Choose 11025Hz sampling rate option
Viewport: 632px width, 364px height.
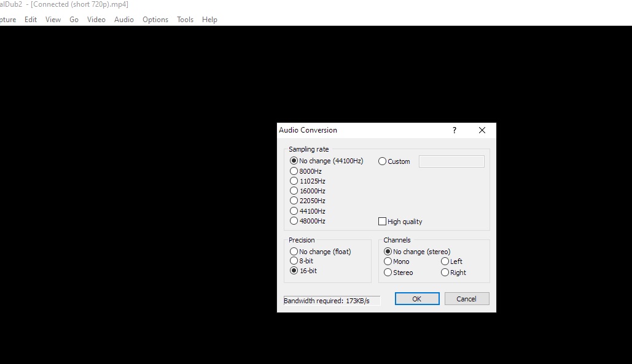(x=308, y=181)
